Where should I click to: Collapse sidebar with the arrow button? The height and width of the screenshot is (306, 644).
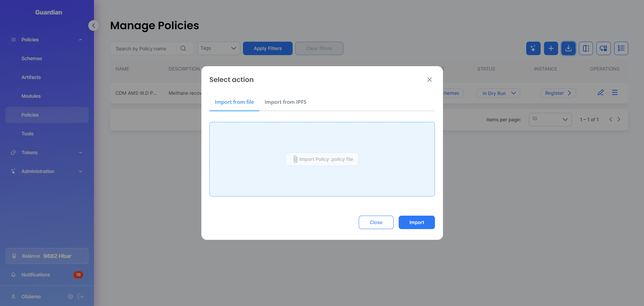coord(94,26)
